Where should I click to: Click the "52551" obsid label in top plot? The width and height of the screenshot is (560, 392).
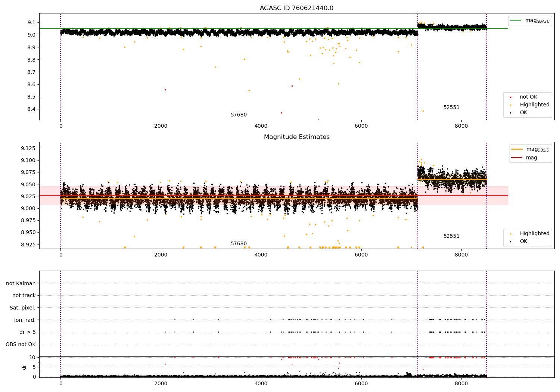click(x=451, y=108)
